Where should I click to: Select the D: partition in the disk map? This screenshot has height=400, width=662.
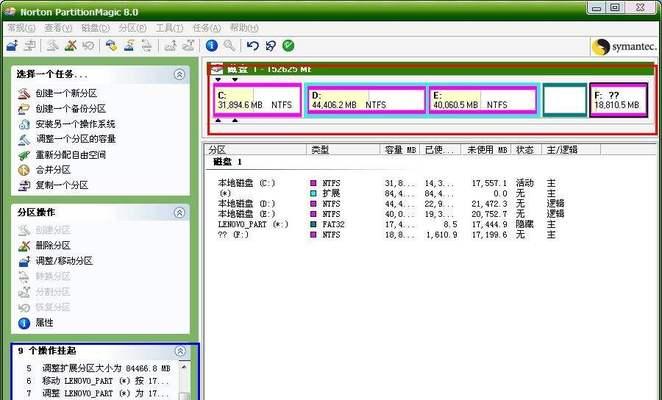pos(366,100)
